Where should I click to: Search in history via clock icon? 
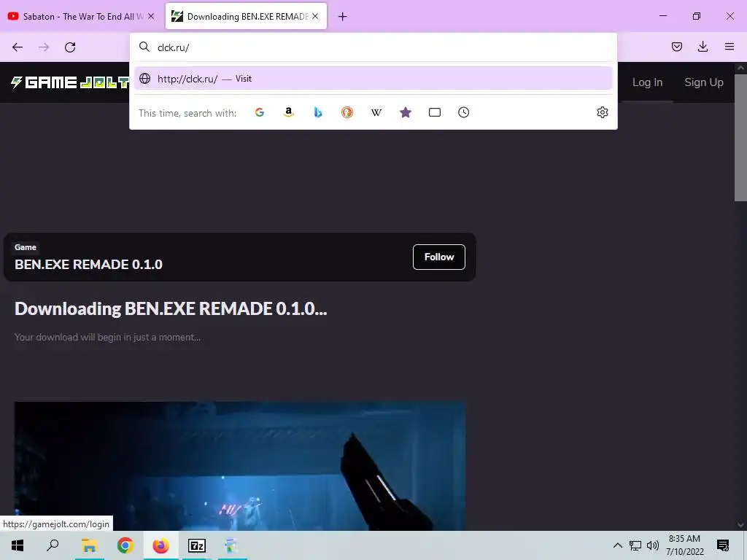[463, 112]
